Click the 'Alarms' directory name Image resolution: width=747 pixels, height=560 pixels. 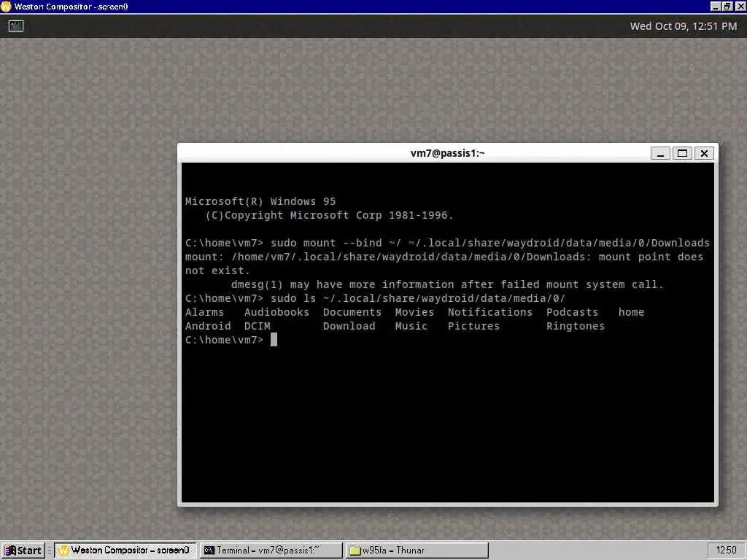pyautogui.click(x=204, y=312)
